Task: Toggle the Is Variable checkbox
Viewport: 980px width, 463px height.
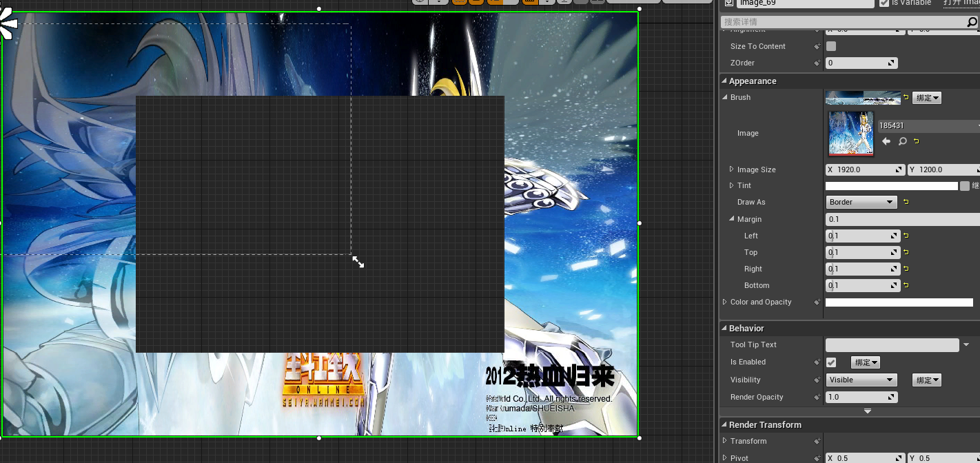Action: point(884,3)
